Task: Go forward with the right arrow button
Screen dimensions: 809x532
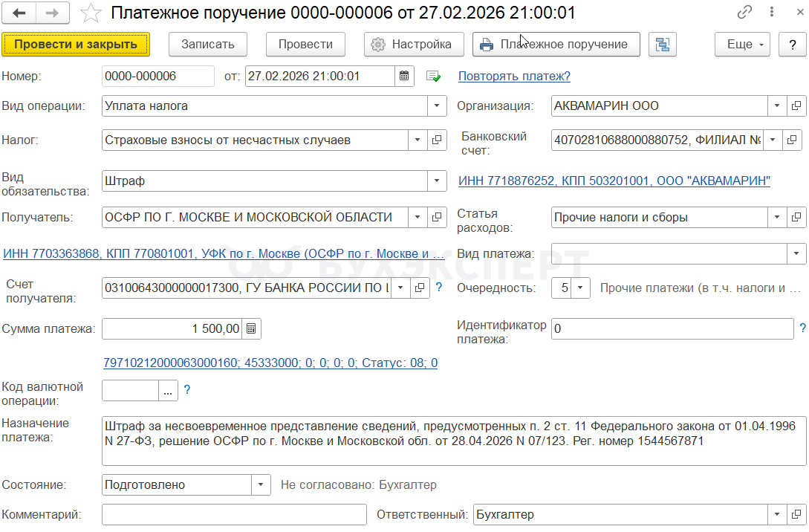Action: click(x=53, y=13)
